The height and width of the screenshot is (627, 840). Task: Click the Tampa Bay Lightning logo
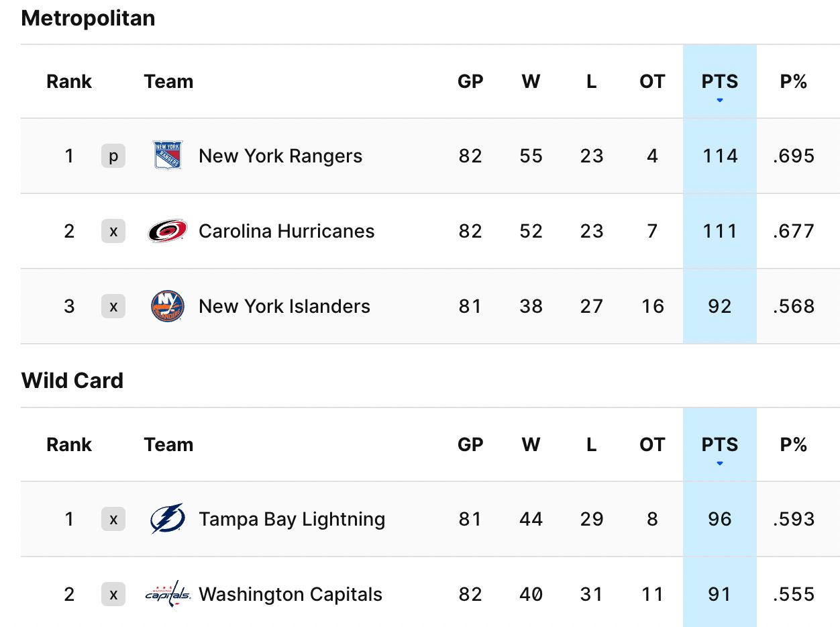(x=168, y=519)
